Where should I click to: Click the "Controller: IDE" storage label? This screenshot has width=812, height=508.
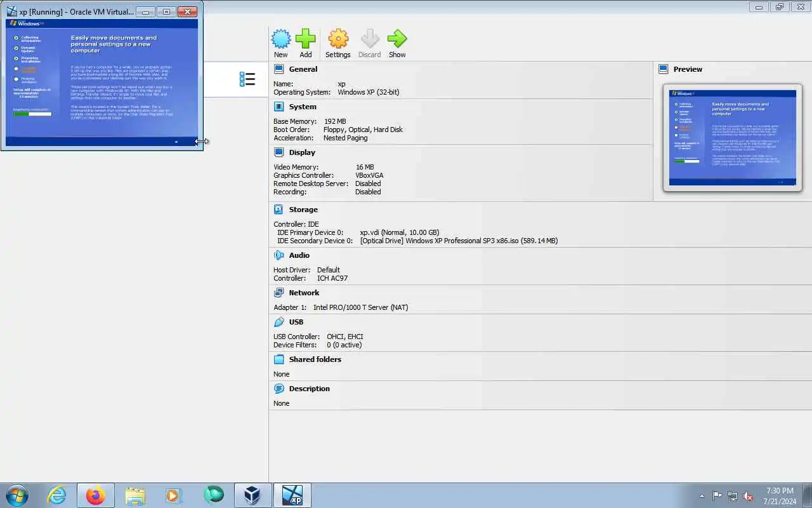(x=296, y=224)
